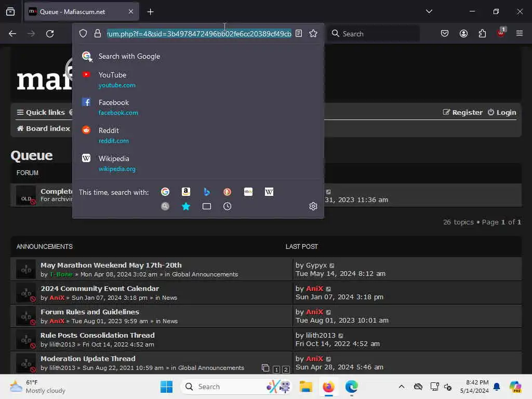Open Global Announcements forum from Marathon row
The image size is (532, 399).
pyautogui.click(x=205, y=274)
